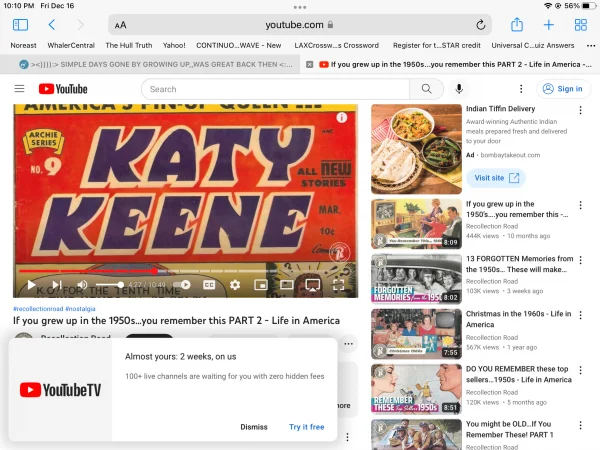The width and height of the screenshot is (600, 450).
Task: Dismiss the YouTube TV promo
Action: coord(254,427)
